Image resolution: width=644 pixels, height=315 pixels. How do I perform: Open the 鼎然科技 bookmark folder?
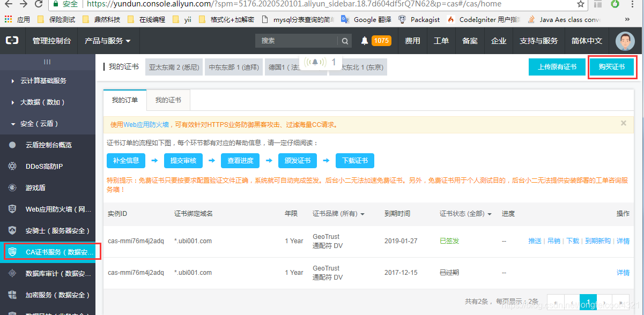(102, 19)
